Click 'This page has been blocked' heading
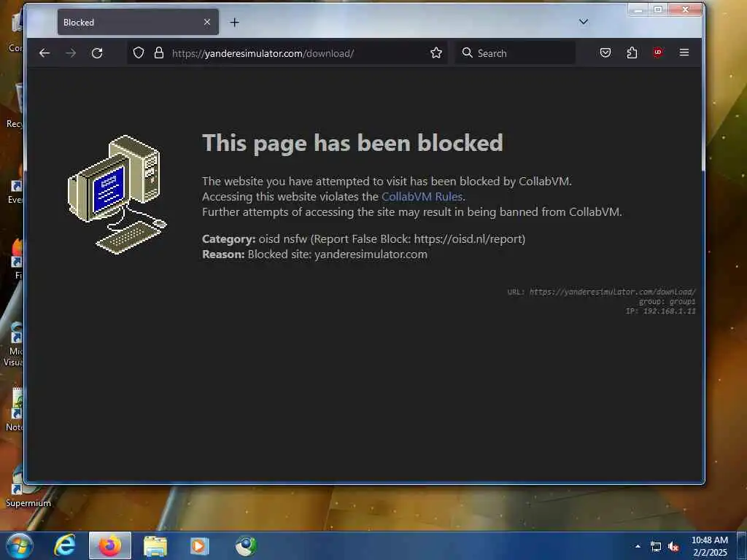Viewport: 747px width, 560px height. pyautogui.click(x=352, y=143)
